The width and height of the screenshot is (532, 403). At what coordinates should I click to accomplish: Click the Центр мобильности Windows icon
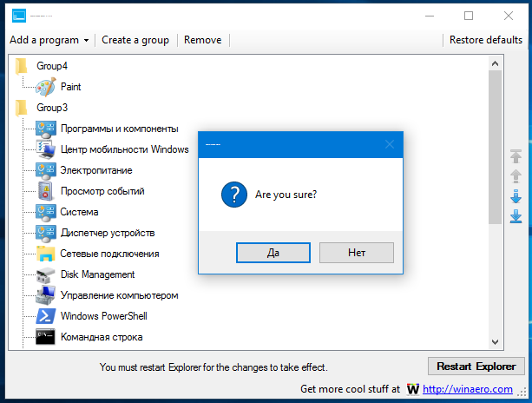pyautogui.click(x=45, y=149)
